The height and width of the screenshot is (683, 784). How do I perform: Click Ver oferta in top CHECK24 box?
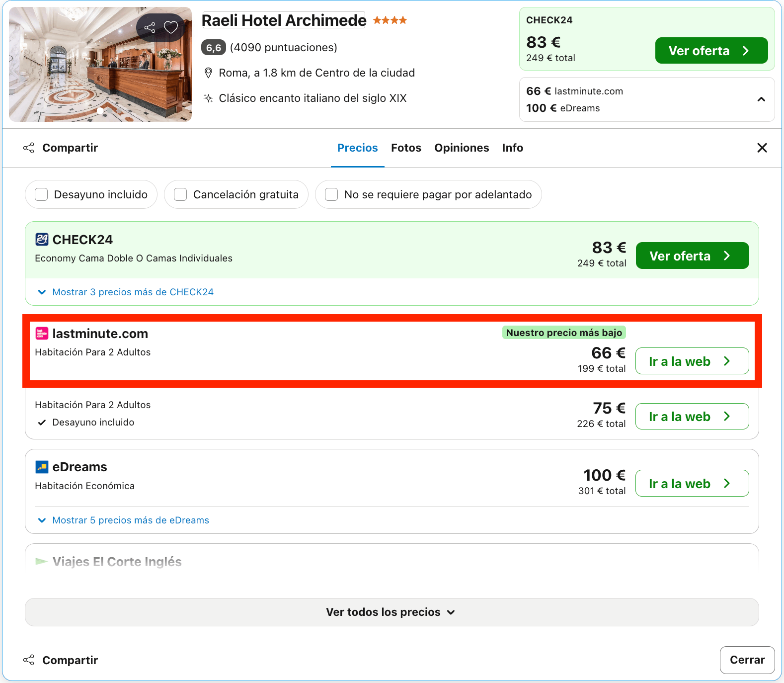click(711, 51)
